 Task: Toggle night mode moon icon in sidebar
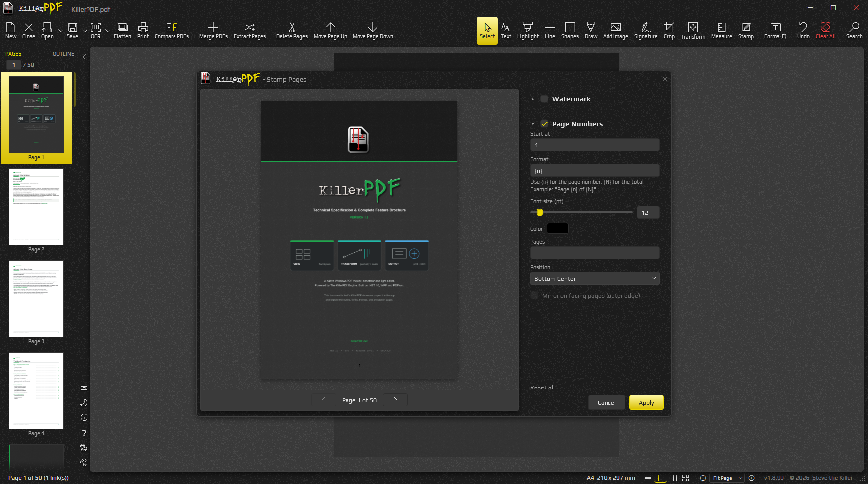84,402
